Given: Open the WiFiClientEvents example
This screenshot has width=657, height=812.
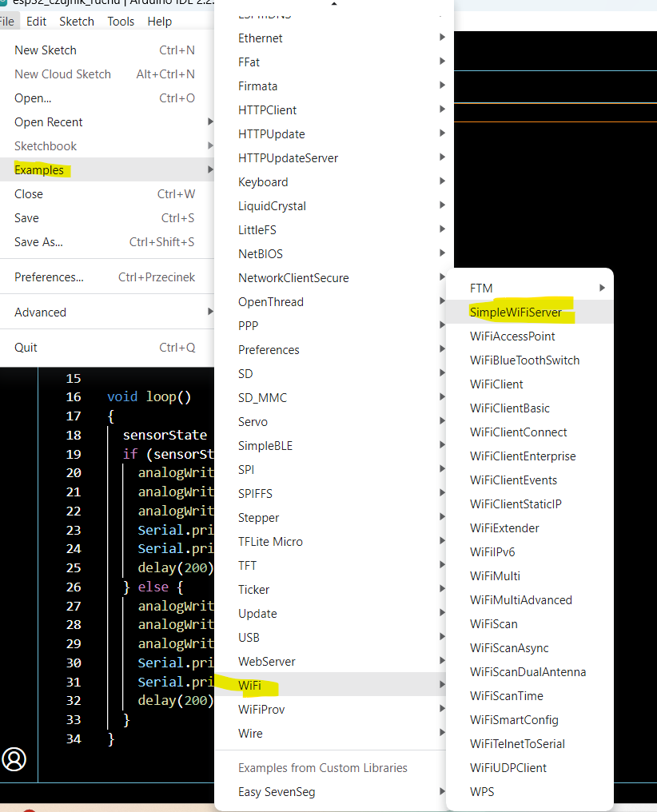Looking at the screenshot, I should pyautogui.click(x=530, y=480).
